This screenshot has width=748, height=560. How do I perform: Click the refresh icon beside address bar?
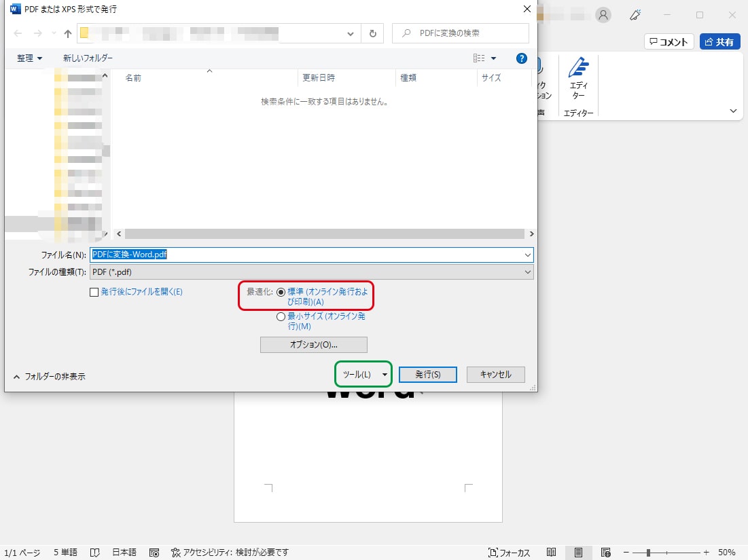[372, 33]
